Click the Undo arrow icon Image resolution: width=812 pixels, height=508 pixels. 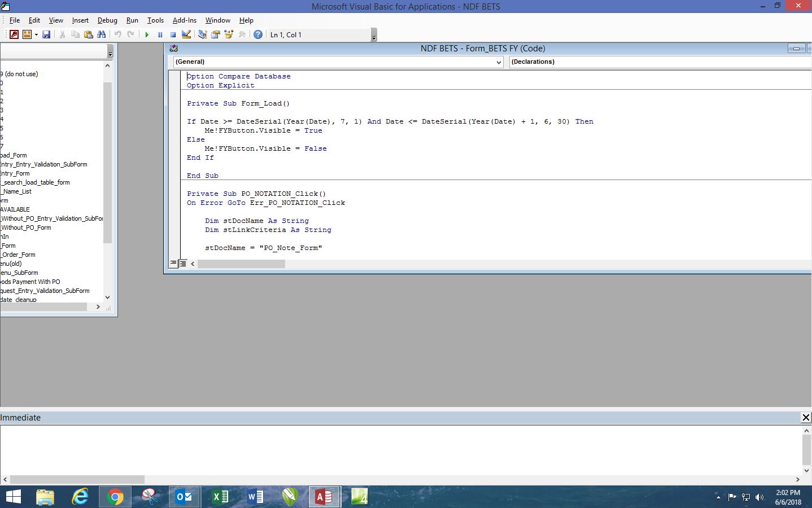click(x=117, y=34)
